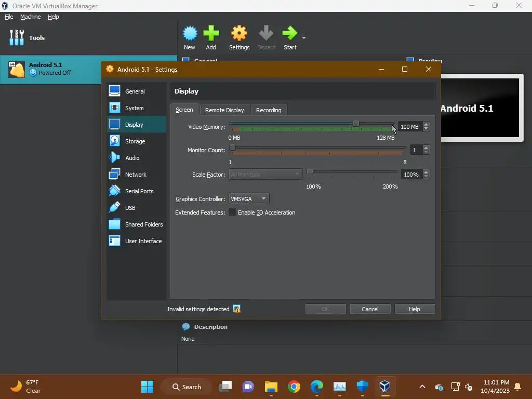Increase Scale Factor with spinner up arrow

click(x=426, y=172)
